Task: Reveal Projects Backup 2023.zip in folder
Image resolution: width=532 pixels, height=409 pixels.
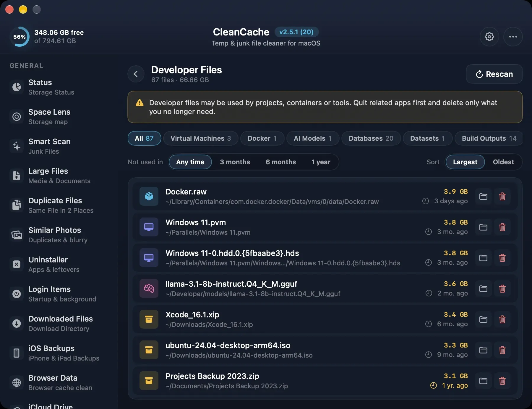Action: (483, 381)
